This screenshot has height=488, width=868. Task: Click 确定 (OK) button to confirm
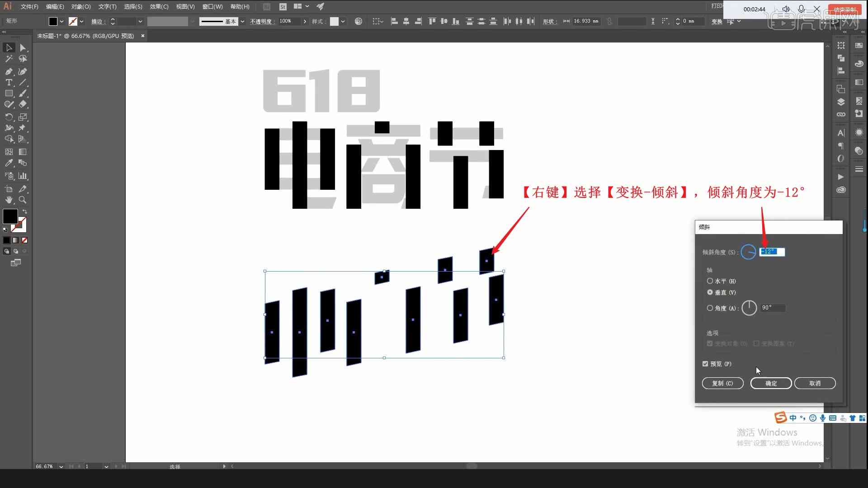point(770,383)
